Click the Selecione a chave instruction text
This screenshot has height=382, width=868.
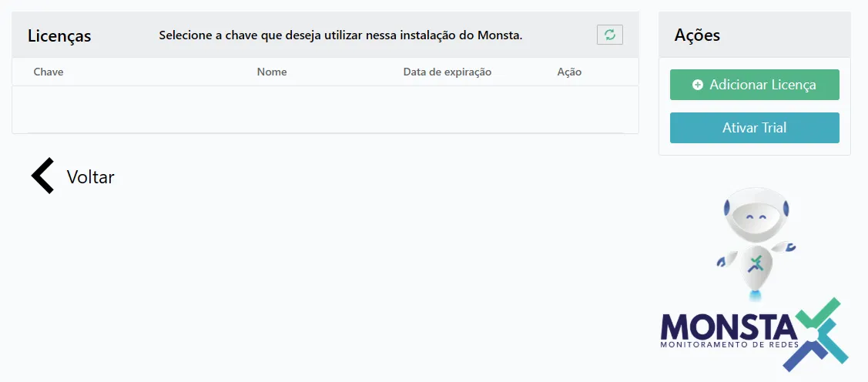[340, 35]
